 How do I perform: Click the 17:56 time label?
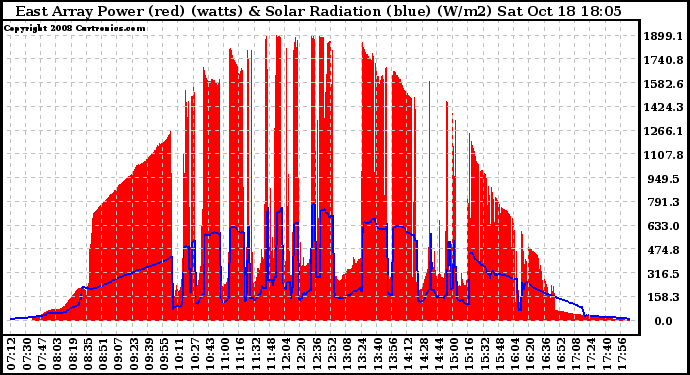(x=623, y=353)
